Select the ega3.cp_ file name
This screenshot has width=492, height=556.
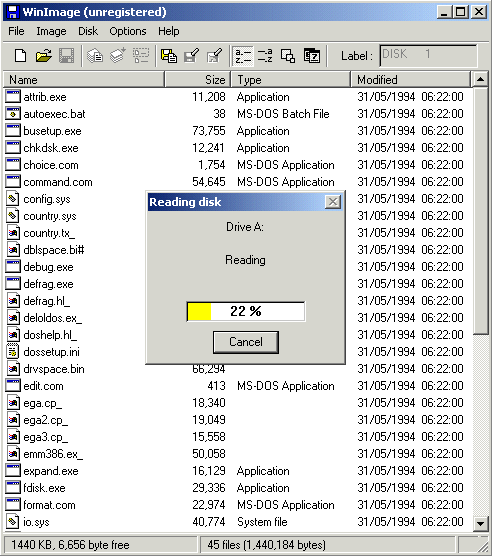point(45,437)
